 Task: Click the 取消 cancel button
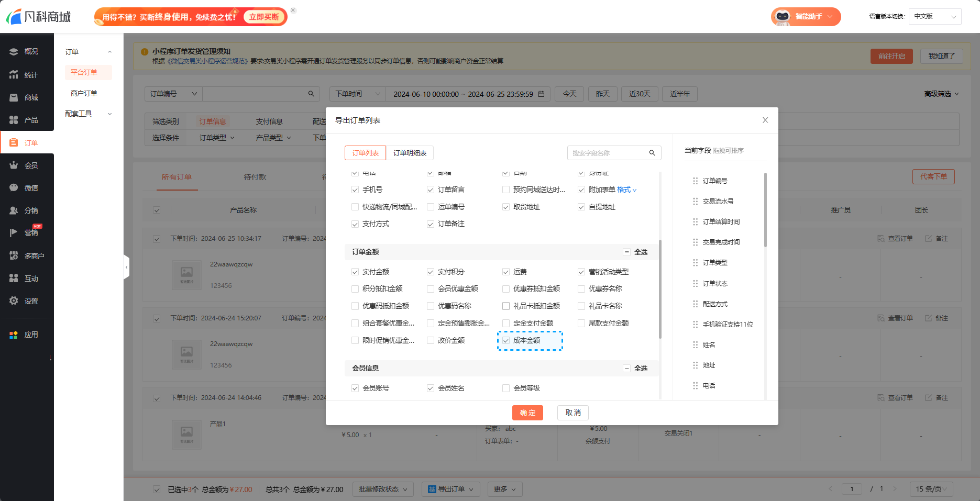pos(573,413)
